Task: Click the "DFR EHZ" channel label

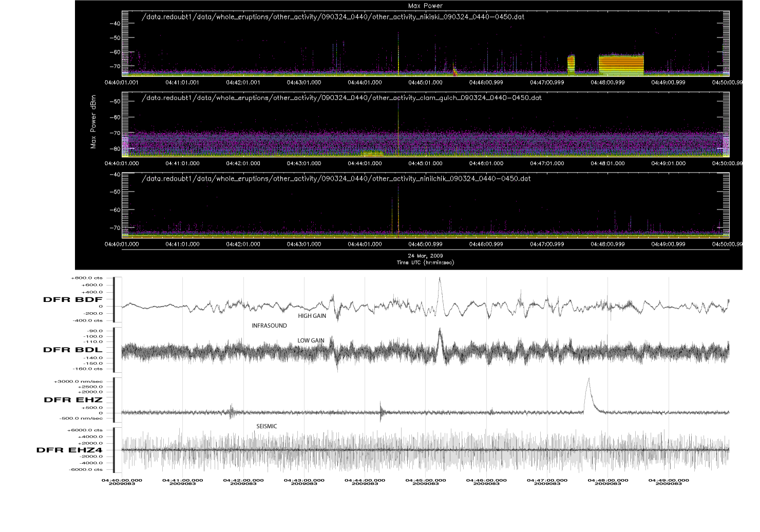Action: click(x=73, y=400)
